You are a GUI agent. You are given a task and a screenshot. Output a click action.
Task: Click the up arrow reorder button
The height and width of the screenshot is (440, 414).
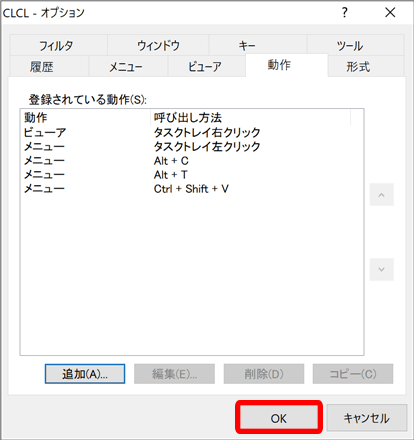382,195
